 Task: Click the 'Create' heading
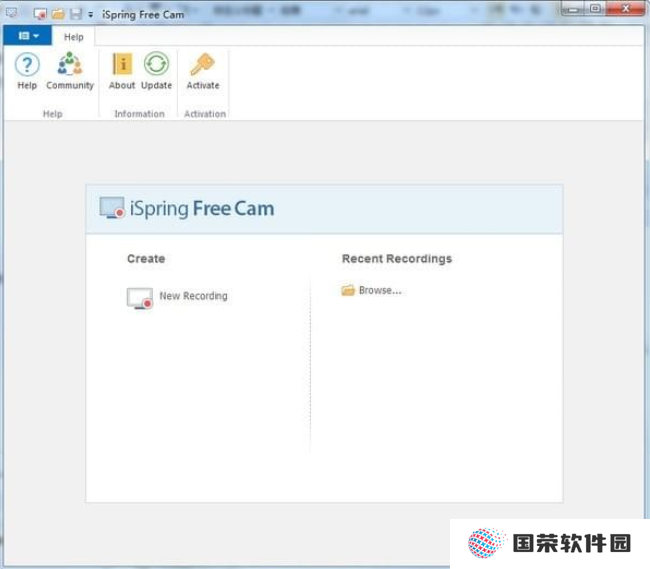click(x=146, y=259)
